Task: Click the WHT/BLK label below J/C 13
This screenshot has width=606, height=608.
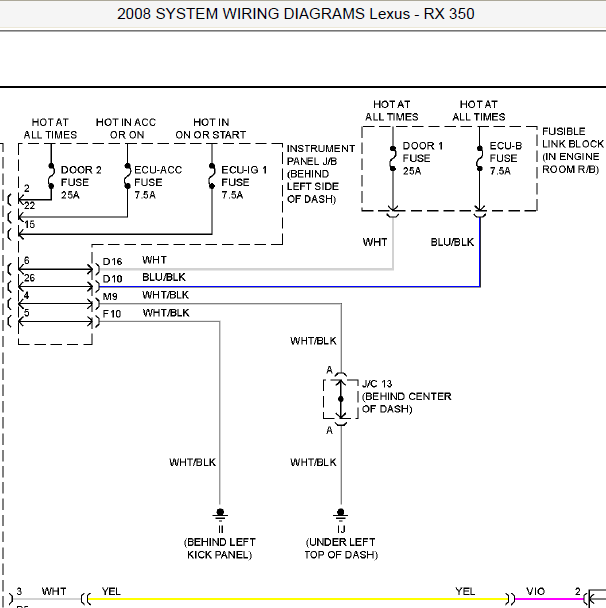Action: coord(313,462)
